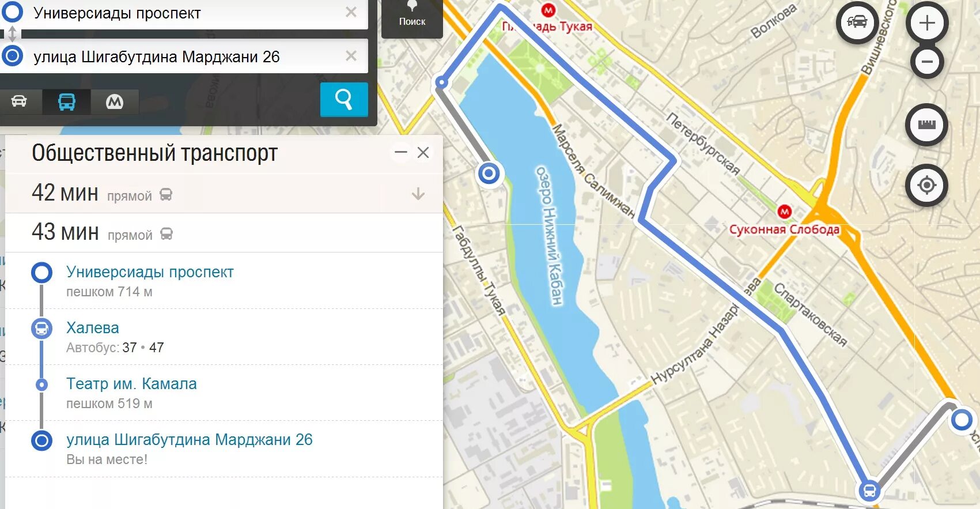Screen dimensions: 980x509
Task: Click the Петербургская street label
Action: [x=703, y=144]
